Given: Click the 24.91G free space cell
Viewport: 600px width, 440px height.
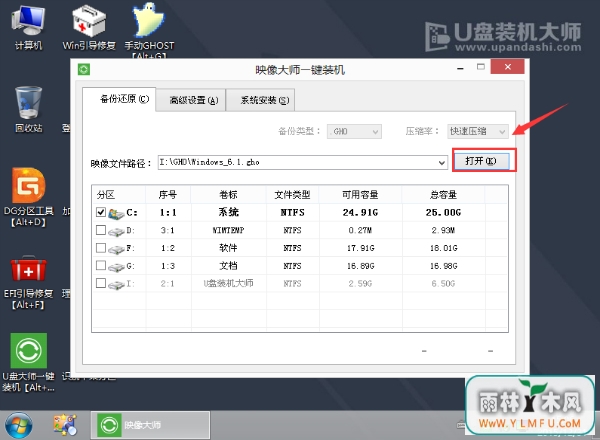Looking at the screenshot, I should point(360,213).
